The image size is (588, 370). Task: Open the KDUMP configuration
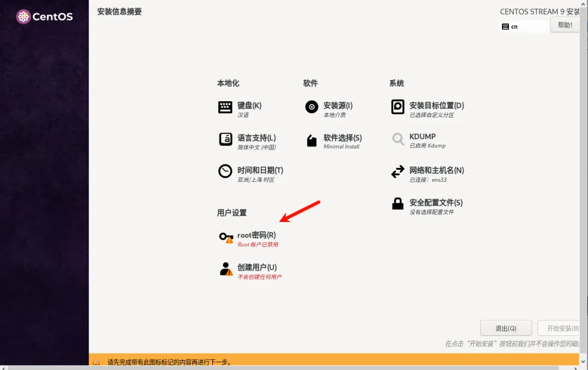coord(422,137)
